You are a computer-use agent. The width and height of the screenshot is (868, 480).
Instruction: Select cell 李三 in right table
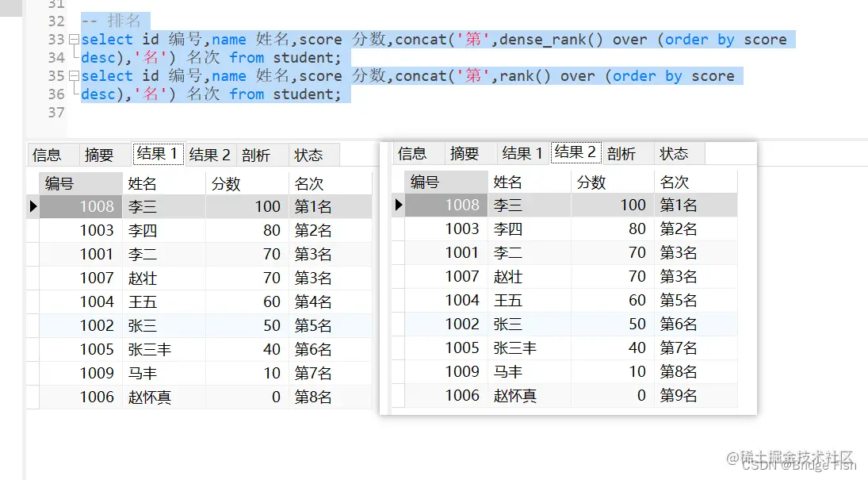point(530,205)
